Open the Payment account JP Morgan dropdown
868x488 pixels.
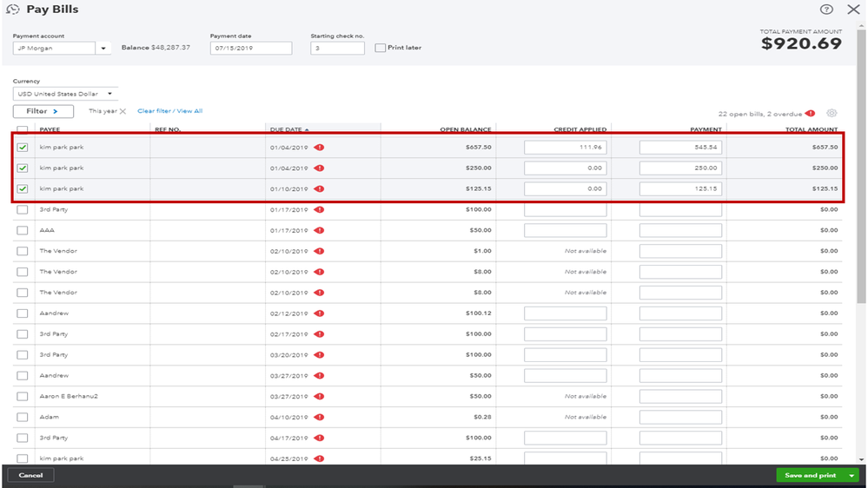click(x=103, y=49)
